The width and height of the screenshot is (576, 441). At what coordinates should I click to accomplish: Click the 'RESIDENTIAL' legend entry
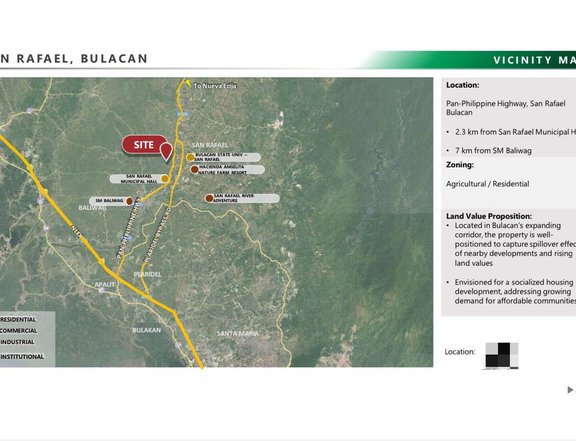[18, 320]
